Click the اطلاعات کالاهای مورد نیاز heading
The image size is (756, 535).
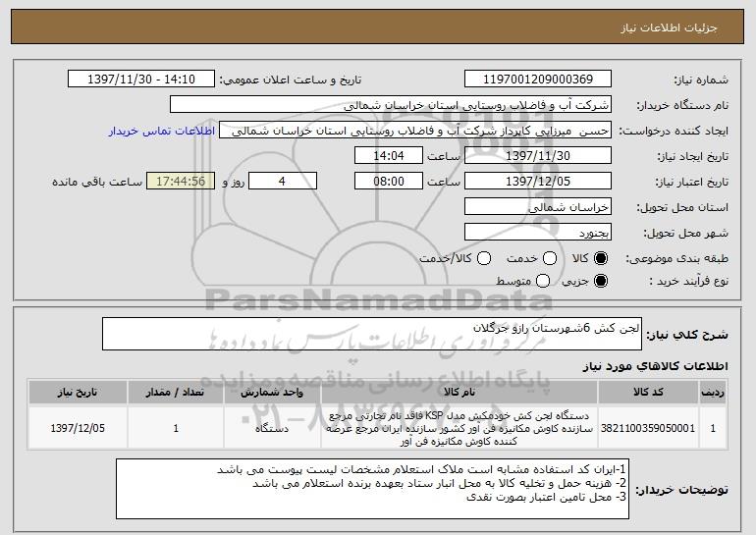(x=655, y=366)
